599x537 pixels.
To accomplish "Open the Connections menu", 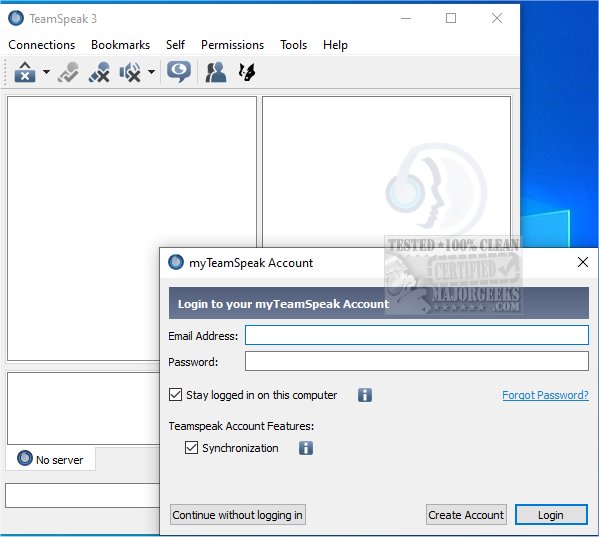I will (x=42, y=45).
